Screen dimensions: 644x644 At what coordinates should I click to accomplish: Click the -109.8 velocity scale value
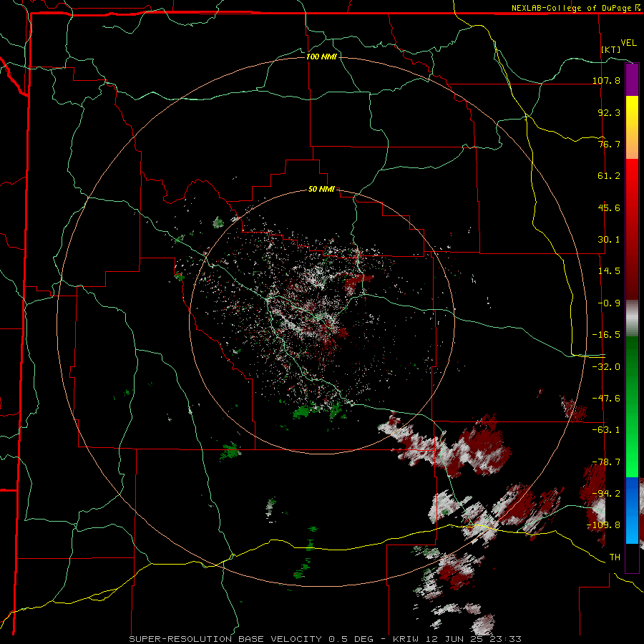pyautogui.click(x=603, y=525)
